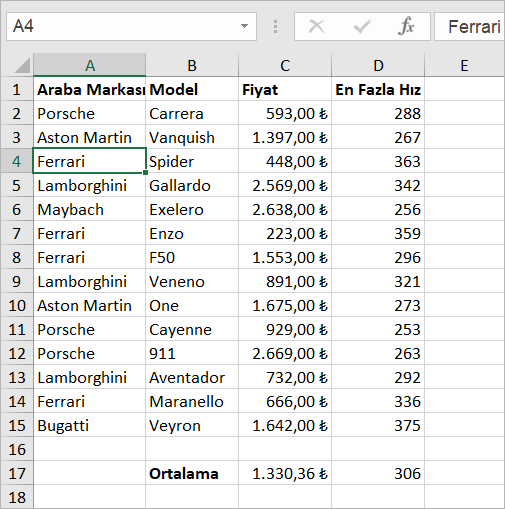Click the Select All corner triangle
Viewport: 505px width, 509px height.
[x=22, y=65]
